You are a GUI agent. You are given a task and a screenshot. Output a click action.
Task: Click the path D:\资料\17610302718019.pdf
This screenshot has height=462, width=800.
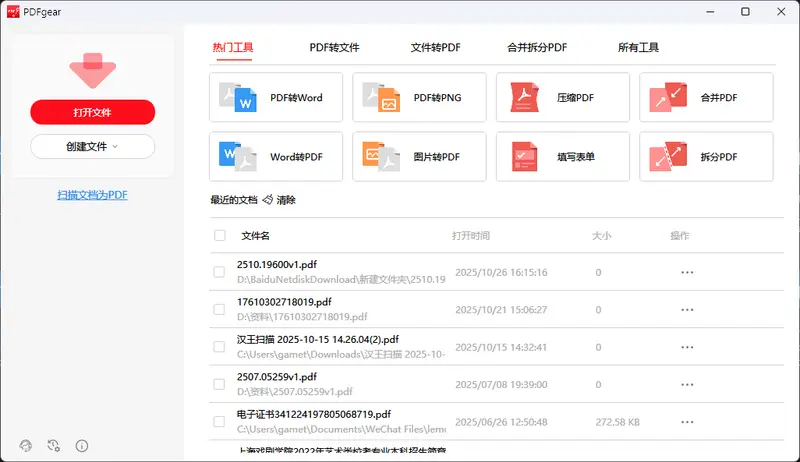(302, 317)
